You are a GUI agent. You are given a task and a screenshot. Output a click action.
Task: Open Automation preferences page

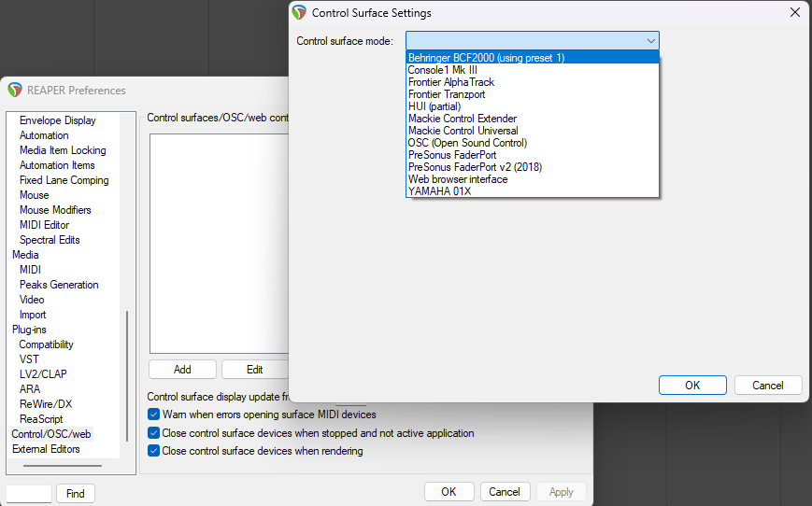(44, 135)
